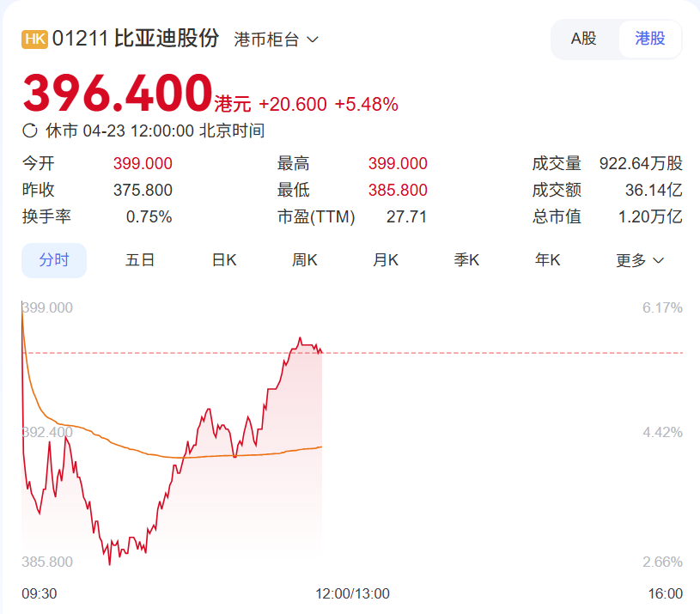Switch to 季K quarterly chart

466,260
